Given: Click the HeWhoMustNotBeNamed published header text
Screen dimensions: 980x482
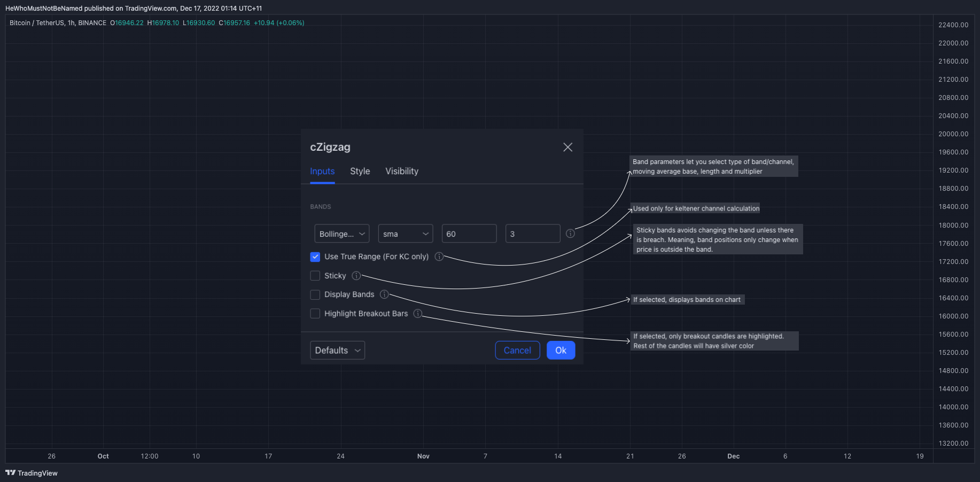Looking at the screenshot, I should pos(134,9).
